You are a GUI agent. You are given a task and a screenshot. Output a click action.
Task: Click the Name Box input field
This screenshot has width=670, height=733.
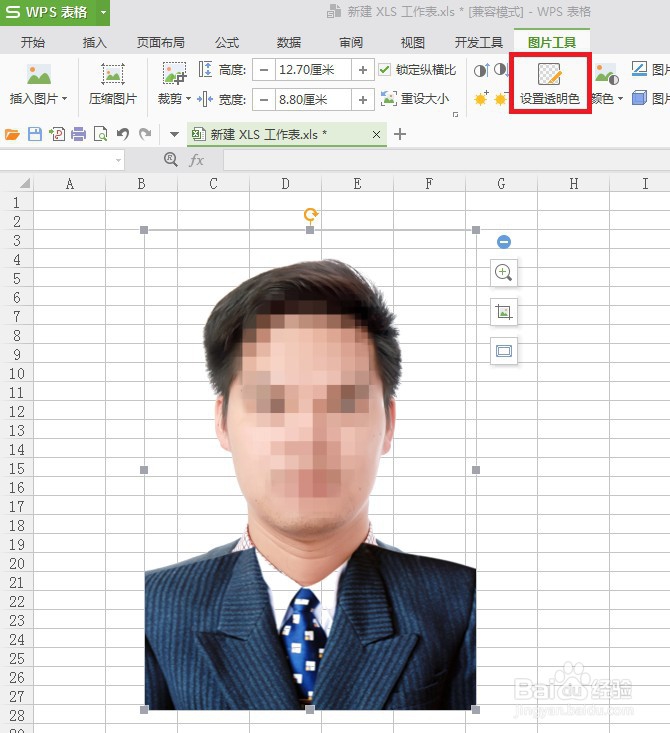tap(57, 160)
